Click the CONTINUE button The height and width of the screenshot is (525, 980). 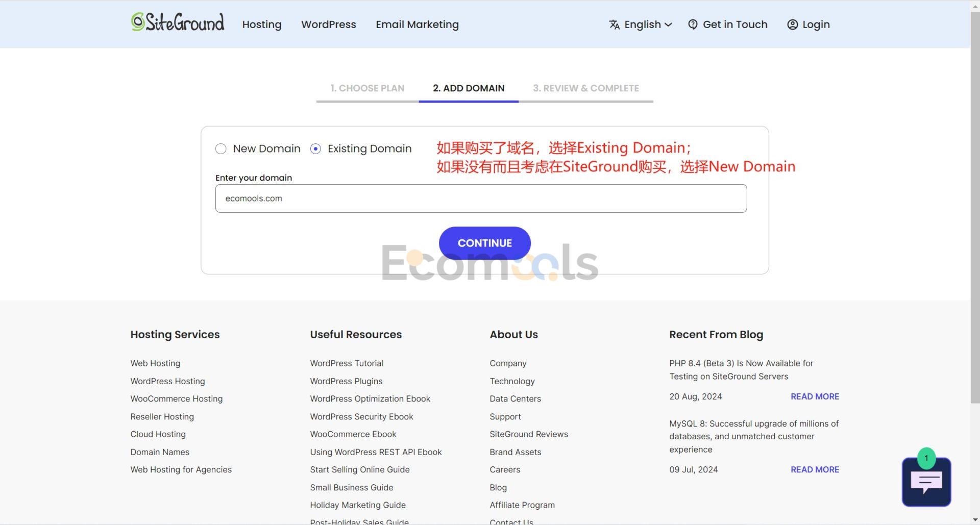pos(484,243)
